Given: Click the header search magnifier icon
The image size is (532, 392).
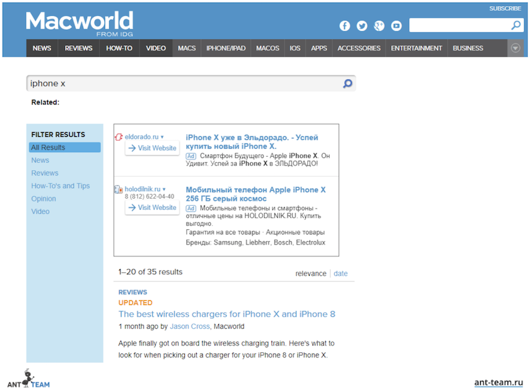Looking at the screenshot, I should (516, 25).
